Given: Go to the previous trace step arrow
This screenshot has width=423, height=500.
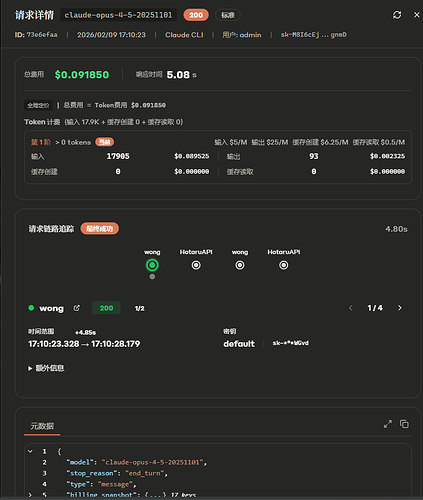Looking at the screenshot, I should point(351,308).
